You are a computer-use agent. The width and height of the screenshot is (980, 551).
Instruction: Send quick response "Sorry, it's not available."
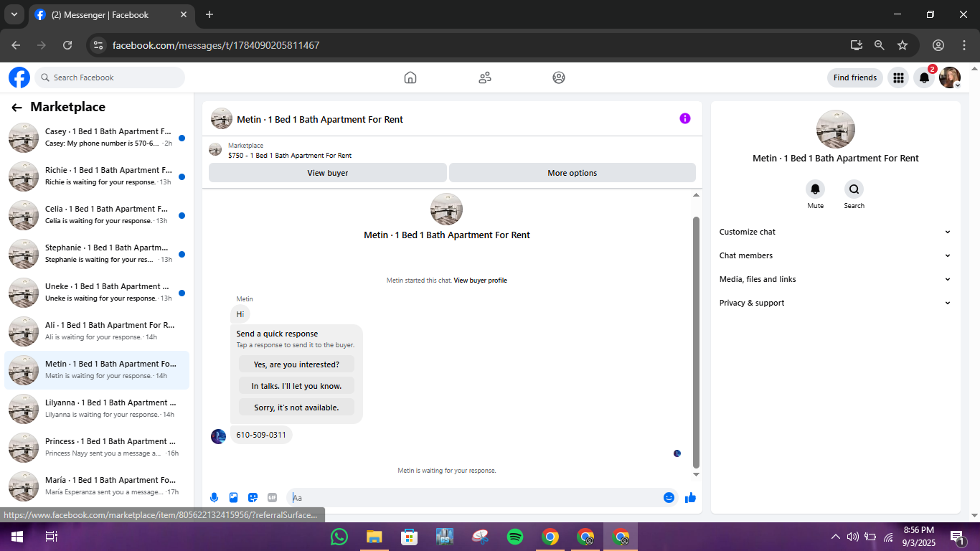click(x=296, y=408)
